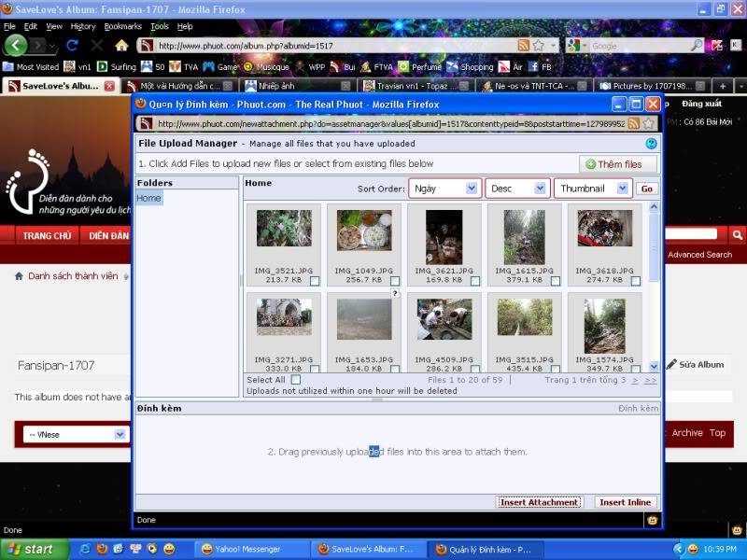The image size is (747, 560).
Task: Click the Google search input field
Action: point(639,46)
